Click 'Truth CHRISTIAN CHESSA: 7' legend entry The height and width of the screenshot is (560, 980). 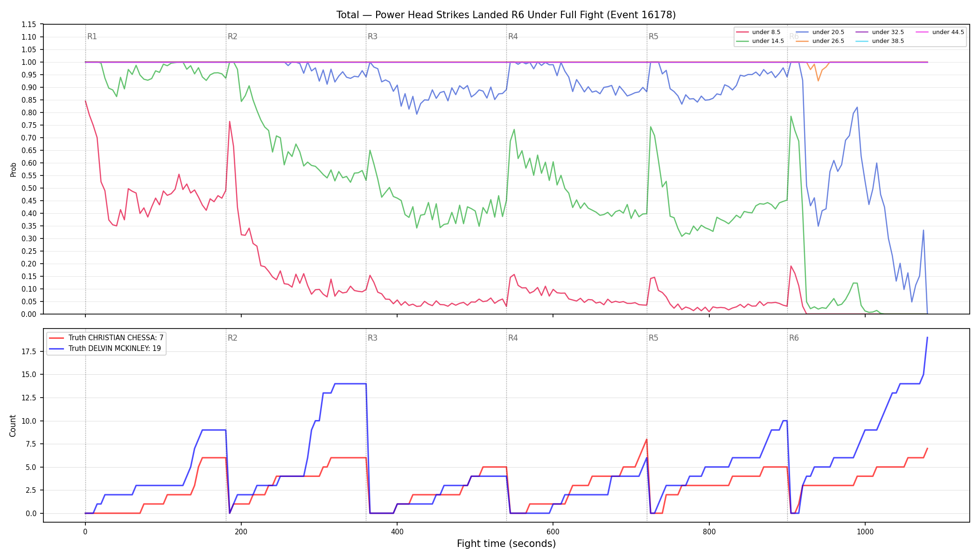tap(106, 338)
